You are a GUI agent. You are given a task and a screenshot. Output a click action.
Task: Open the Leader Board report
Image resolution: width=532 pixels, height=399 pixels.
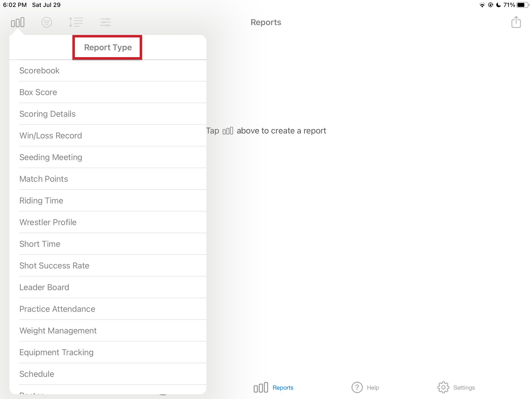click(x=44, y=287)
